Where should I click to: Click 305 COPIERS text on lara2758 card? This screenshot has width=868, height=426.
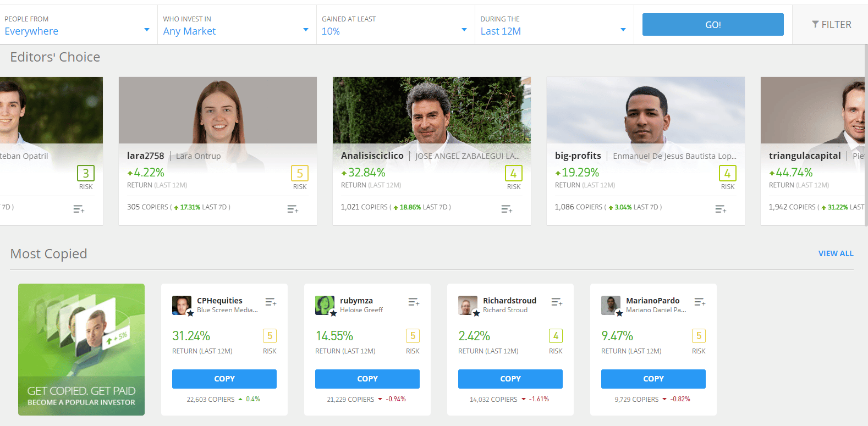(x=147, y=207)
